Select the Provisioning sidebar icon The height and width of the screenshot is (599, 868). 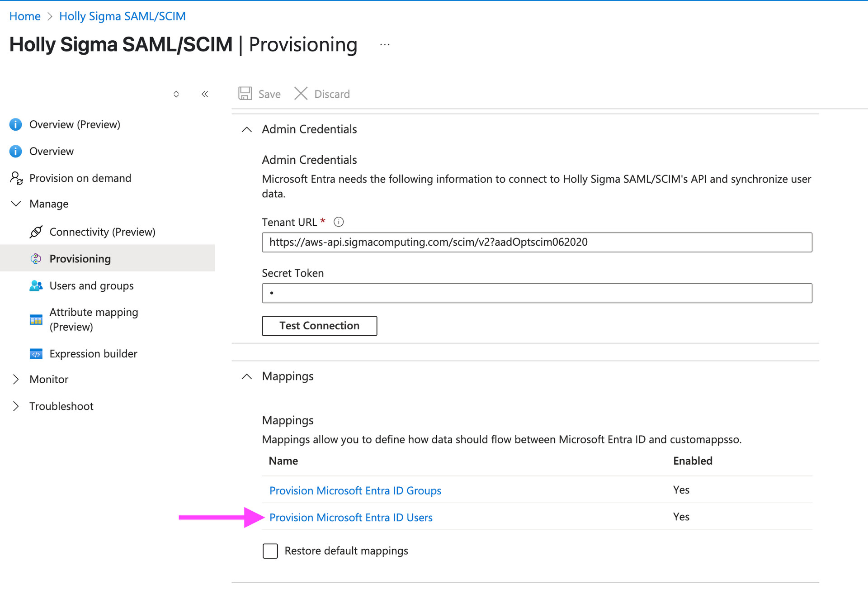(x=36, y=258)
